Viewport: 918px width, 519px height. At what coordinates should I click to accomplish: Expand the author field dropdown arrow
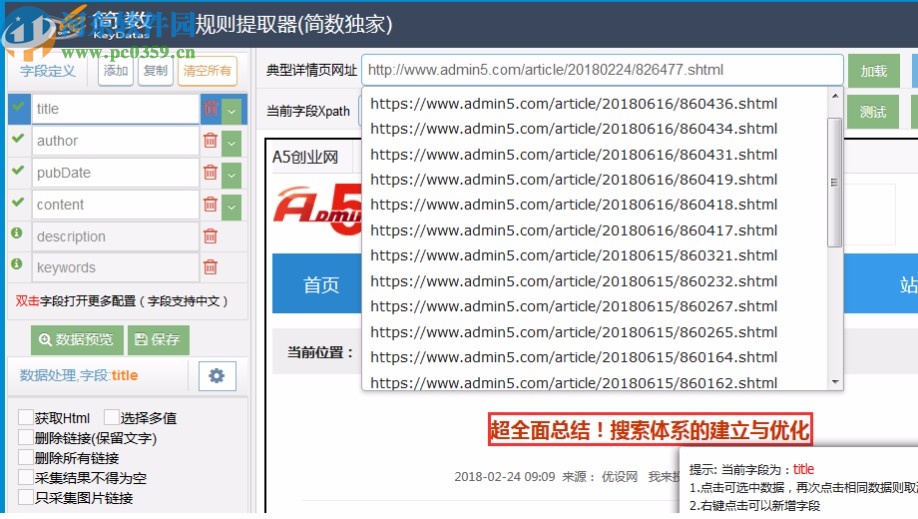[x=232, y=143]
